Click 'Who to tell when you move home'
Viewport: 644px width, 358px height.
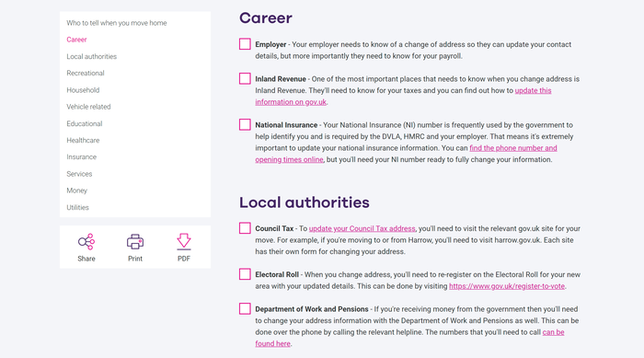117,23
